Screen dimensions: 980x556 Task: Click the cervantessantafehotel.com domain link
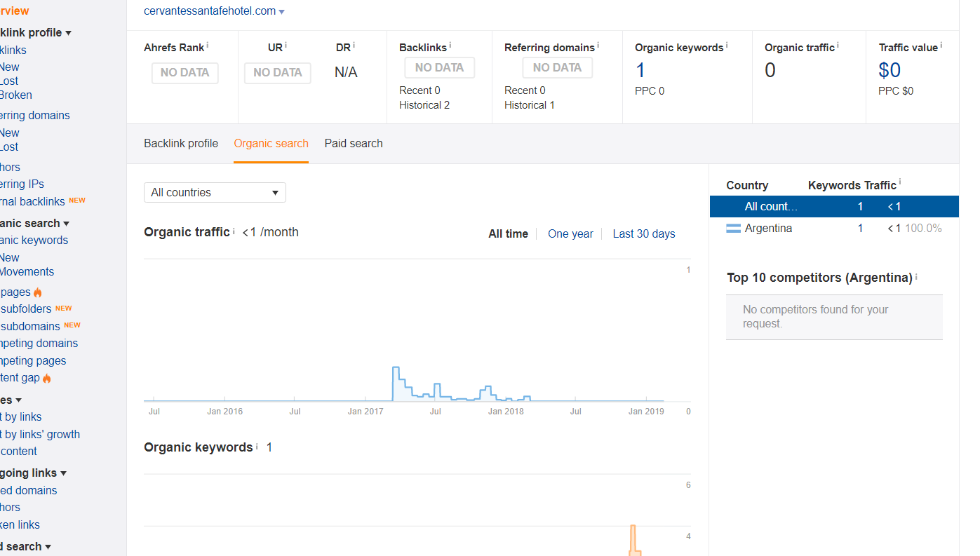tap(210, 11)
